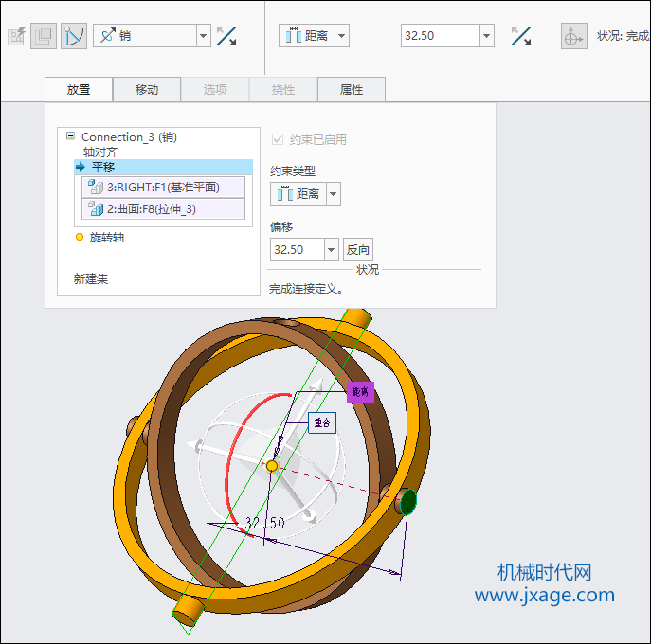Switch to the 挠性 tab
The height and width of the screenshot is (644, 651).
click(x=283, y=90)
